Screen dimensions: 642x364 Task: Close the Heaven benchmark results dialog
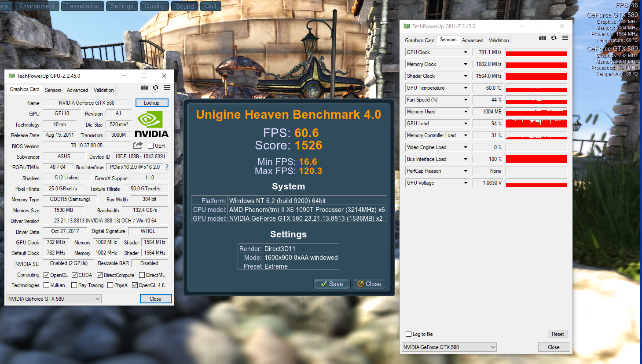click(x=369, y=284)
